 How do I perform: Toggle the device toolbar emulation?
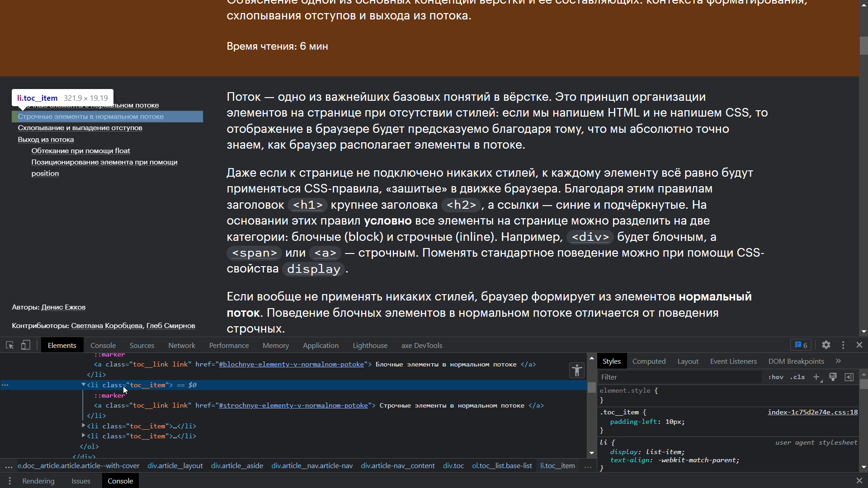point(25,345)
